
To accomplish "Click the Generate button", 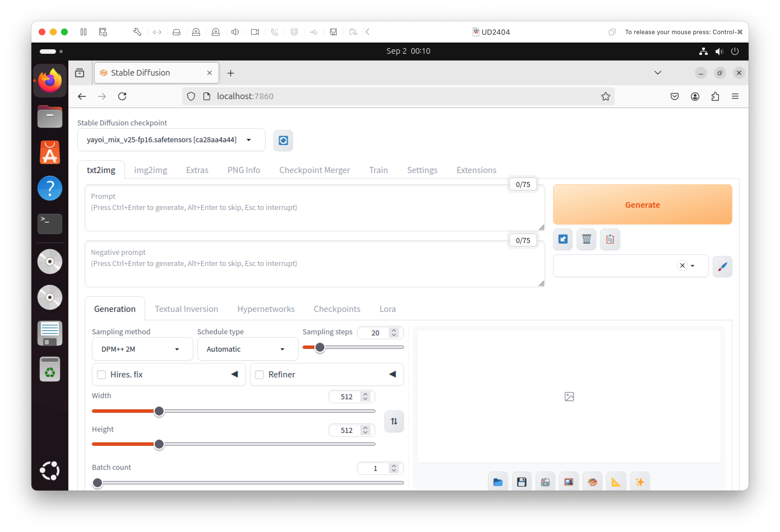I will pos(642,205).
